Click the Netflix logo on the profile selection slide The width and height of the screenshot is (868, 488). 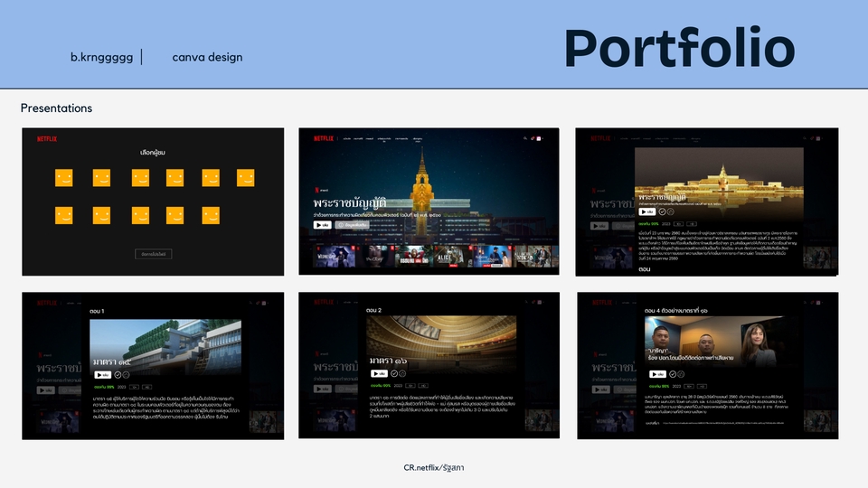47,139
